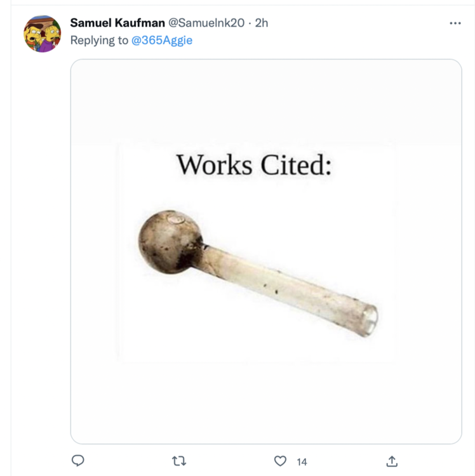475x476 pixels.
Task: Click the empty header area left of the more options dots
Action: click(362, 23)
